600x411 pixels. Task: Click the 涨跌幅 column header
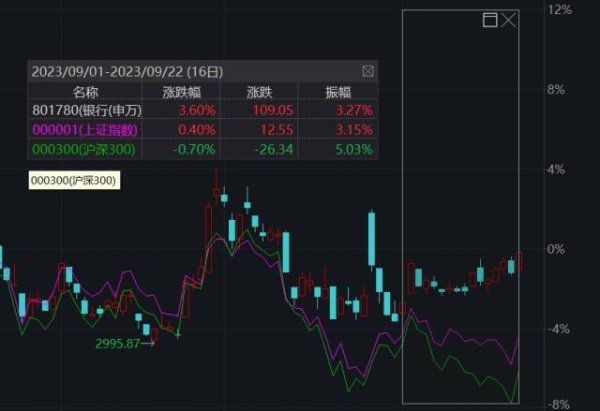pos(182,92)
